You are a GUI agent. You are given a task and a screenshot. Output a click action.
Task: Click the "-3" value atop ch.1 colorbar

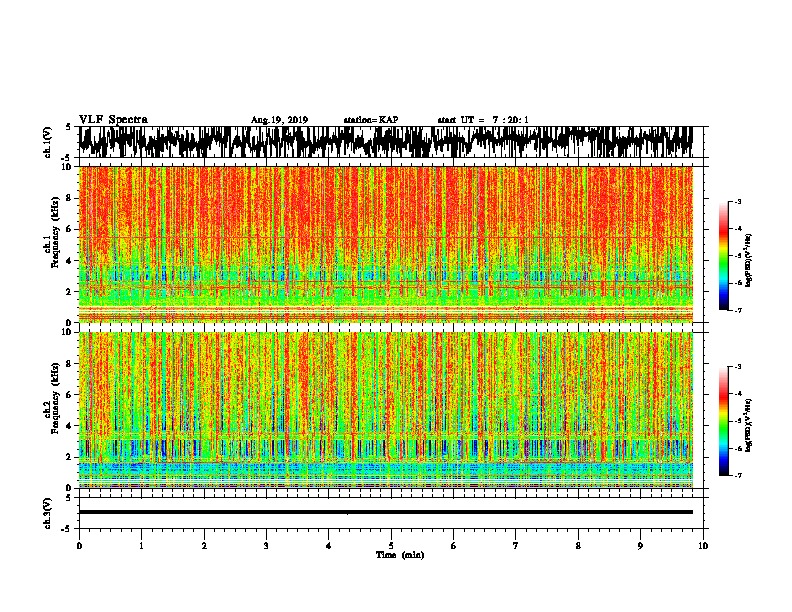point(737,201)
